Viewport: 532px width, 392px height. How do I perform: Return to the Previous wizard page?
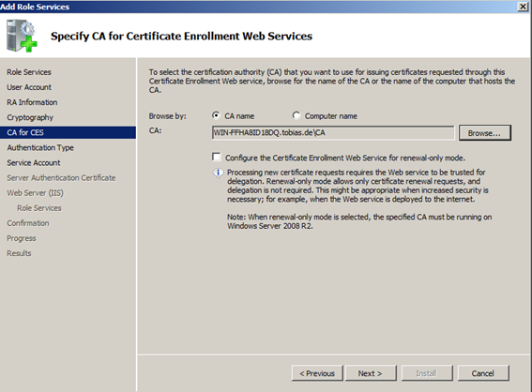[x=317, y=373]
